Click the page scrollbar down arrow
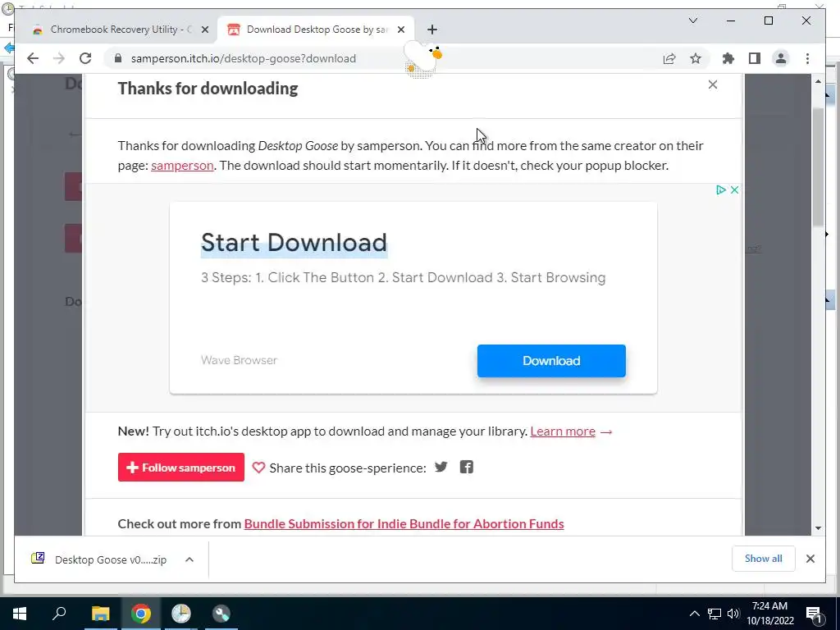 click(x=818, y=528)
